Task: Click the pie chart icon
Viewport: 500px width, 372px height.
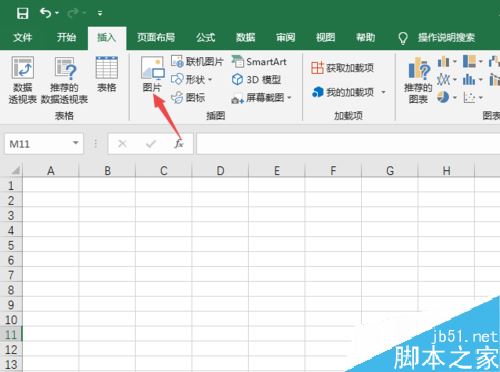Action: coord(443,97)
